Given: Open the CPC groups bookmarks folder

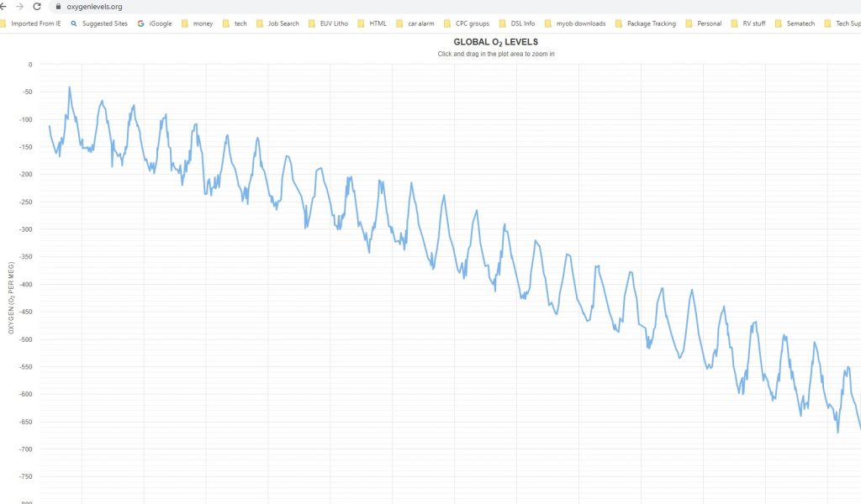Looking at the screenshot, I should pyautogui.click(x=466, y=24).
